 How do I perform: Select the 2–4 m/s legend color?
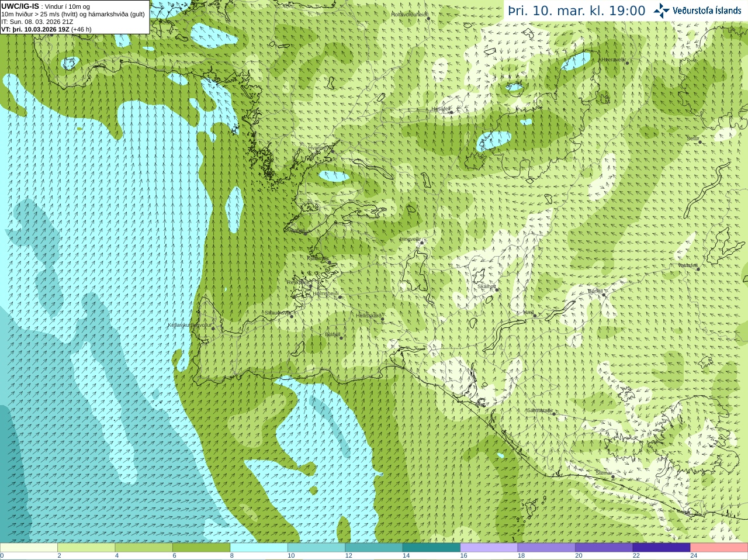(x=86, y=548)
